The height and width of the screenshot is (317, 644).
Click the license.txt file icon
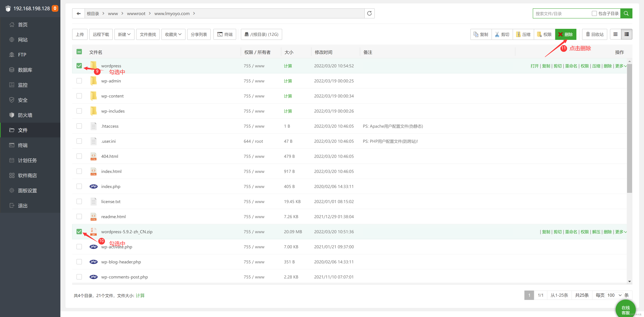coord(93,201)
